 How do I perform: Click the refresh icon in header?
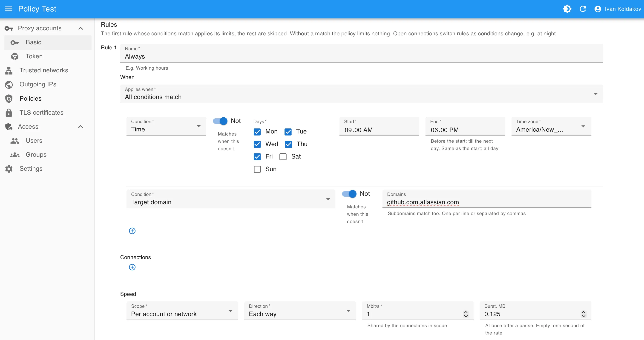click(x=583, y=9)
